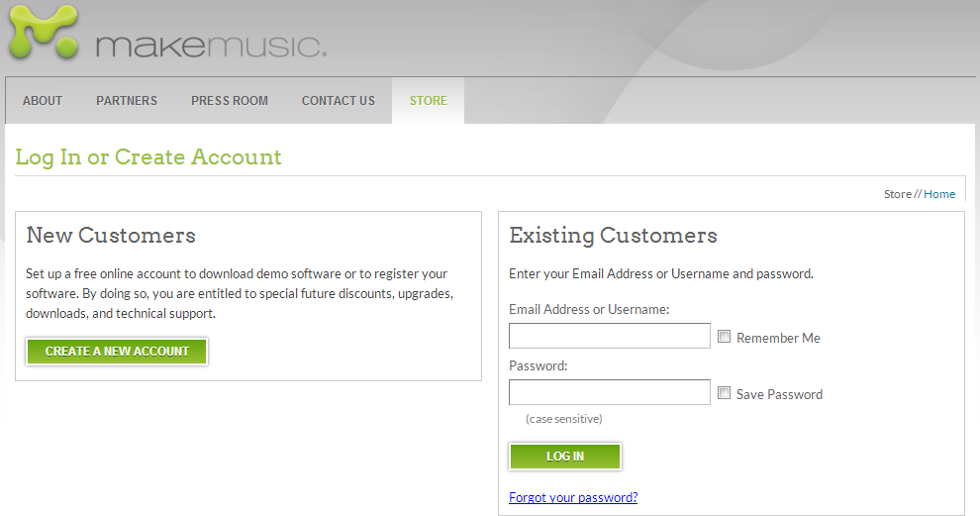The height and width of the screenshot is (516, 980).
Task: Click the Save Password label text
Action: point(779,394)
